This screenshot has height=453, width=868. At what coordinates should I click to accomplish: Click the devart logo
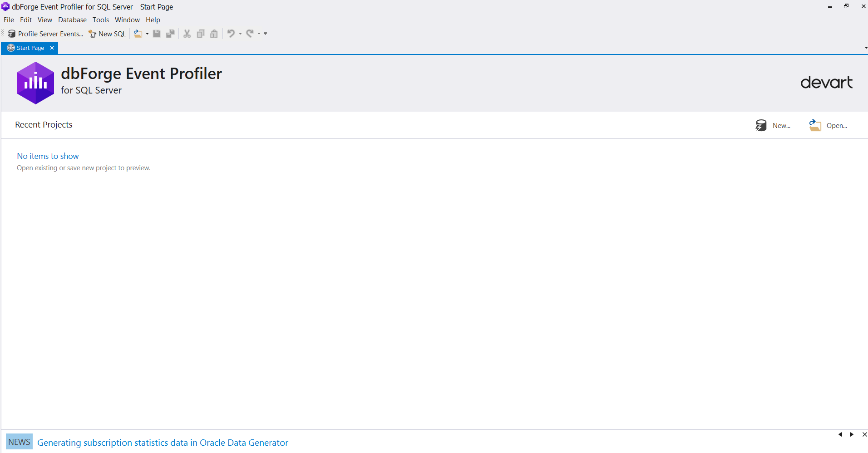coord(826,83)
